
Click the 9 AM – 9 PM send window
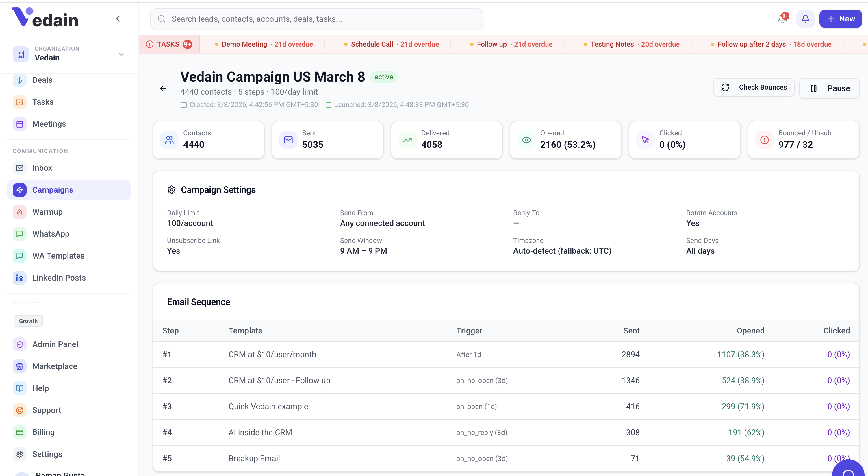(x=363, y=251)
